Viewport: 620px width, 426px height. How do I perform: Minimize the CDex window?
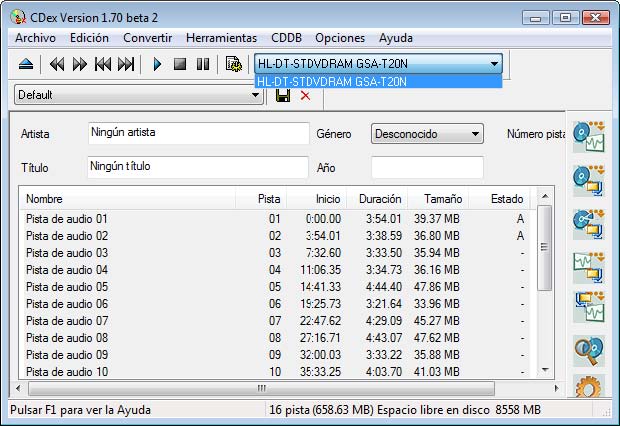(535, 18)
